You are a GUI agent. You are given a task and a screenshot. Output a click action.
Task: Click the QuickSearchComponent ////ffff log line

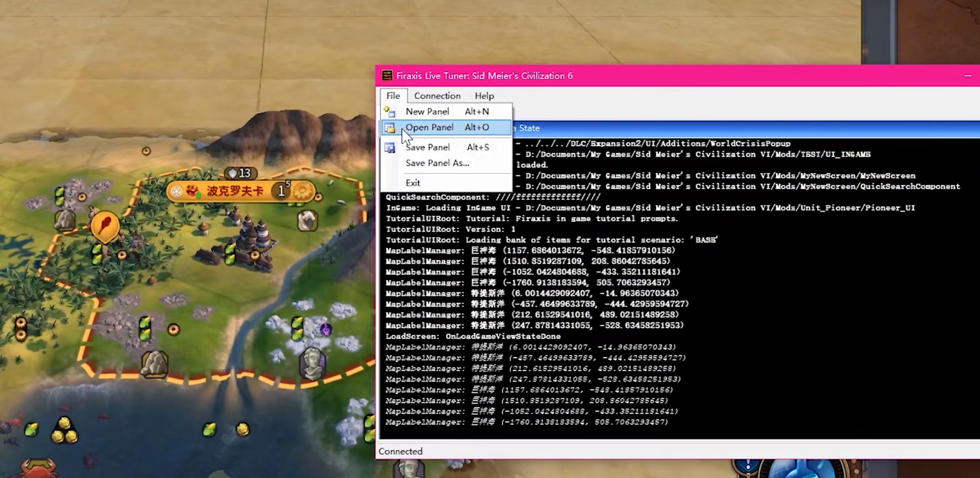[493, 197]
